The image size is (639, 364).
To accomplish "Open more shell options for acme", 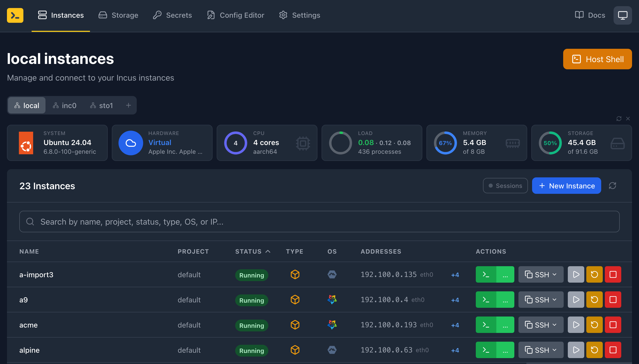I will pos(505,325).
